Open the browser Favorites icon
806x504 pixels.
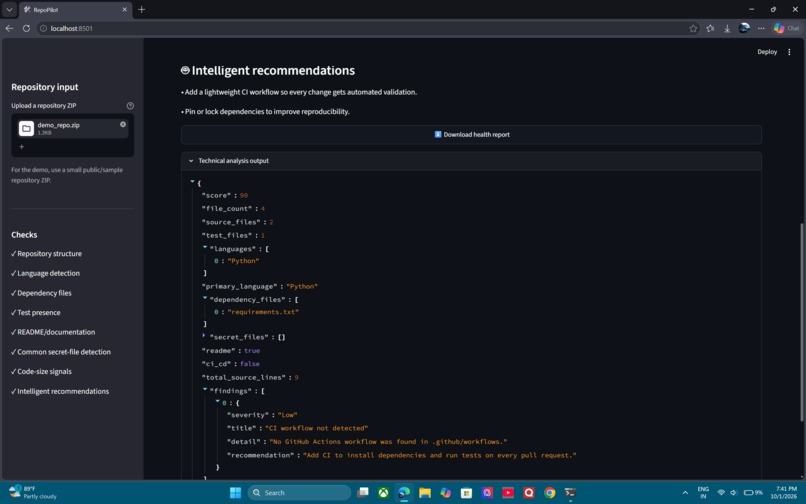pyautogui.click(x=710, y=28)
